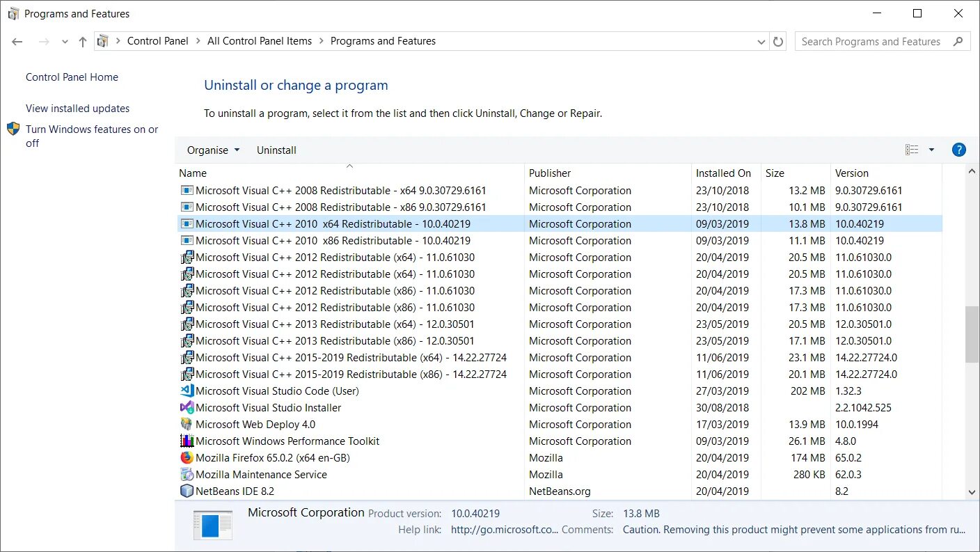Click the Visual C++ 2015-2019 (x64) icon
The image size is (980, 552).
click(x=187, y=358)
